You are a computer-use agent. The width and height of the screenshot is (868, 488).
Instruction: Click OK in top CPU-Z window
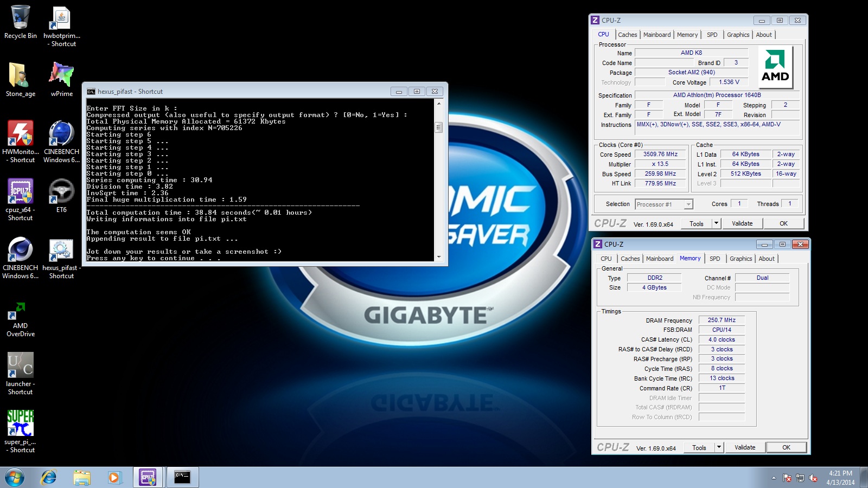point(784,223)
